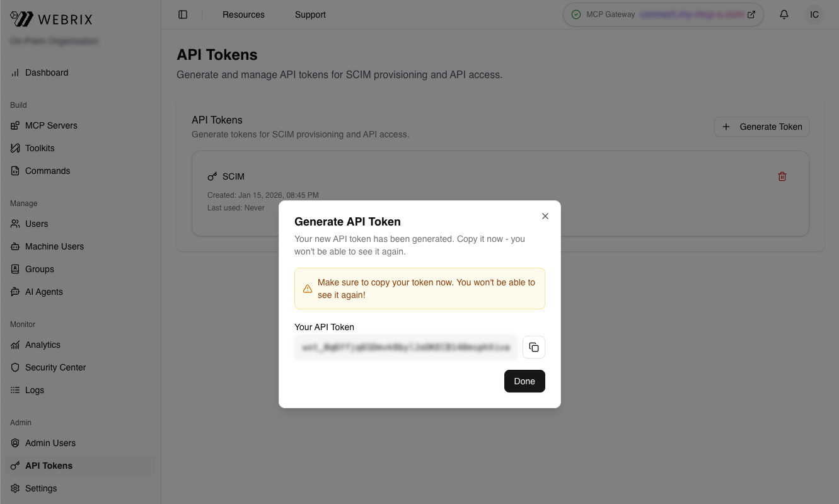This screenshot has height=504, width=839.
Task: Open the Support menu
Action: (x=310, y=14)
